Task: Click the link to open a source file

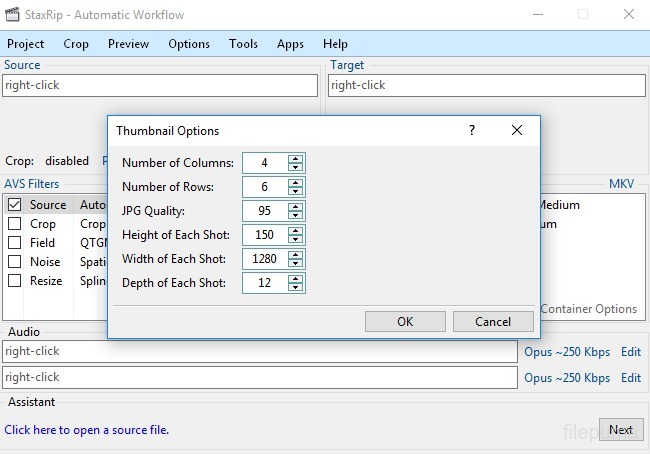Action: pos(86,430)
